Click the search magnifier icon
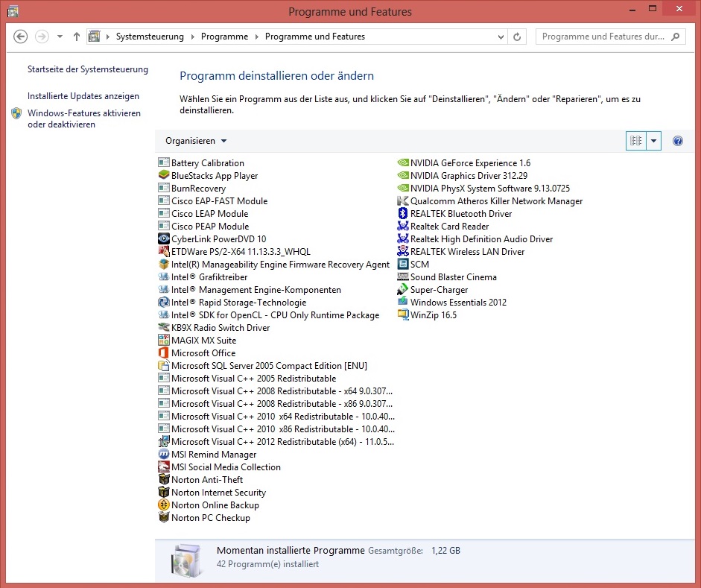This screenshot has width=701, height=588. tap(676, 37)
